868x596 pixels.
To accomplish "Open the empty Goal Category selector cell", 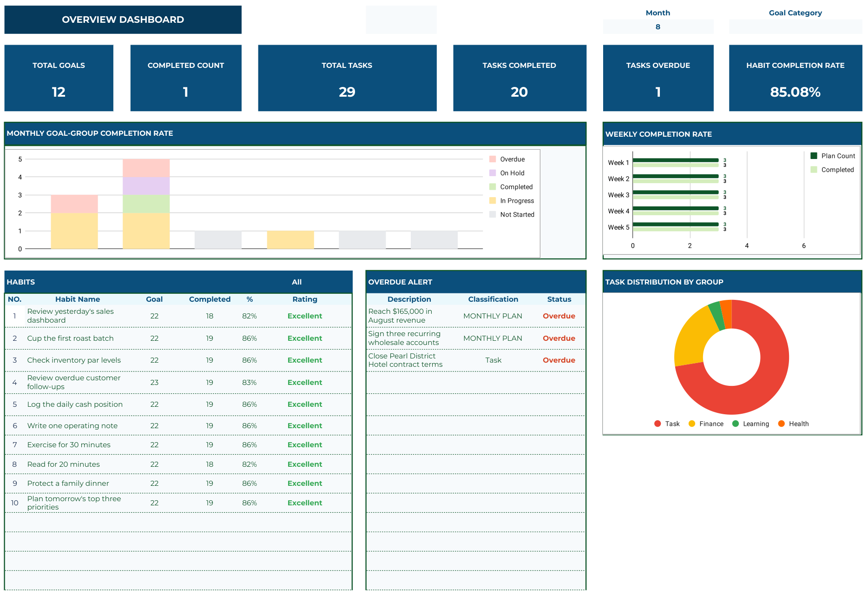I will click(x=795, y=27).
